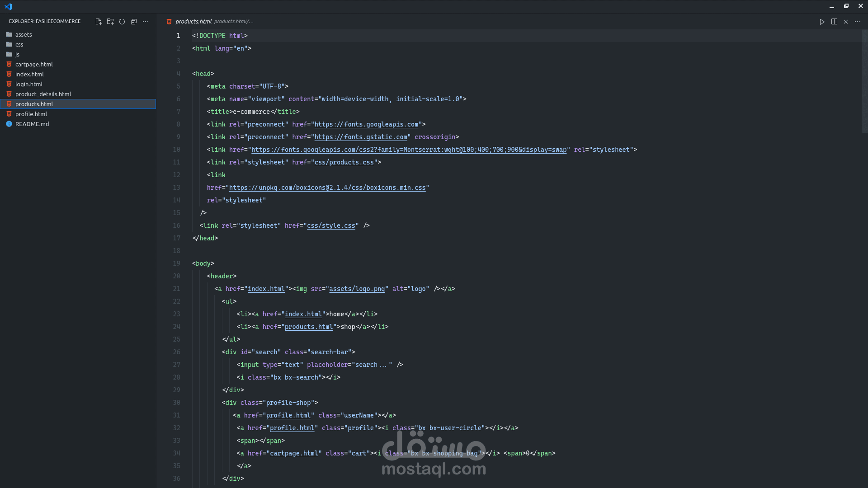Open README.md in Explorer
The height and width of the screenshot is (488, 868).
pyautogui.click(x=78, y=124)
